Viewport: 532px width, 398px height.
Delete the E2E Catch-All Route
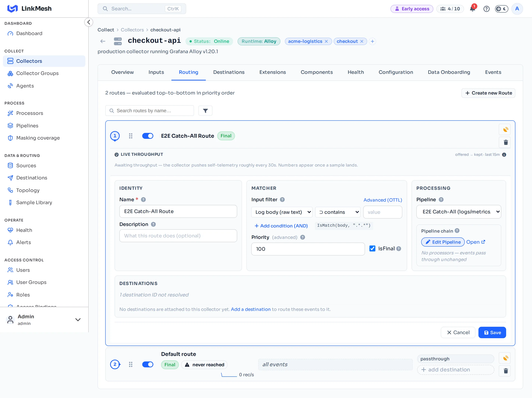[x=506, y=142]
